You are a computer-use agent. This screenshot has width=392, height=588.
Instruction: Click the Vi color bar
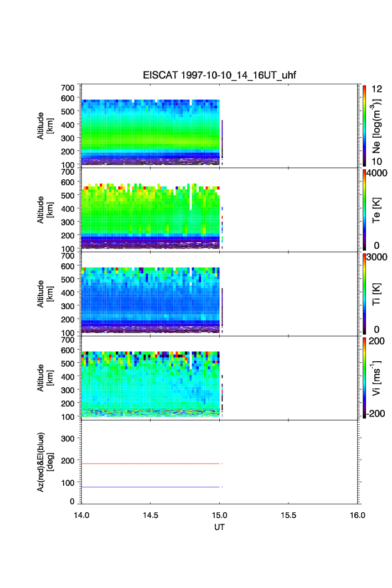click(x=364, y=378)
